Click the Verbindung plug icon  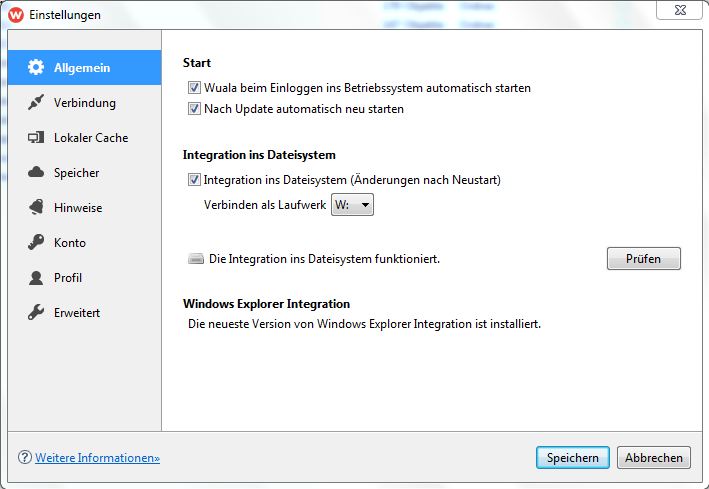[36, 102]
